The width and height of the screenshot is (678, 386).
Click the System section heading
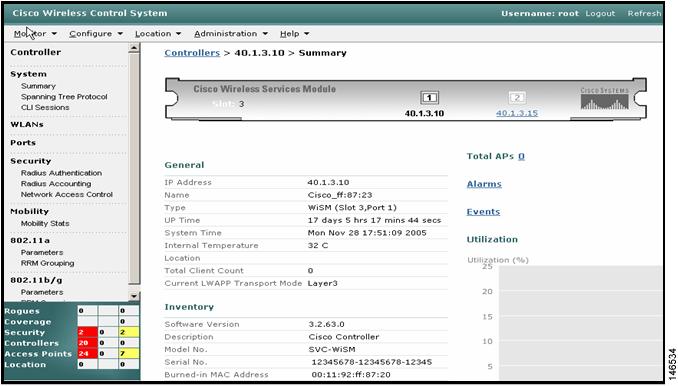[29, 74]
